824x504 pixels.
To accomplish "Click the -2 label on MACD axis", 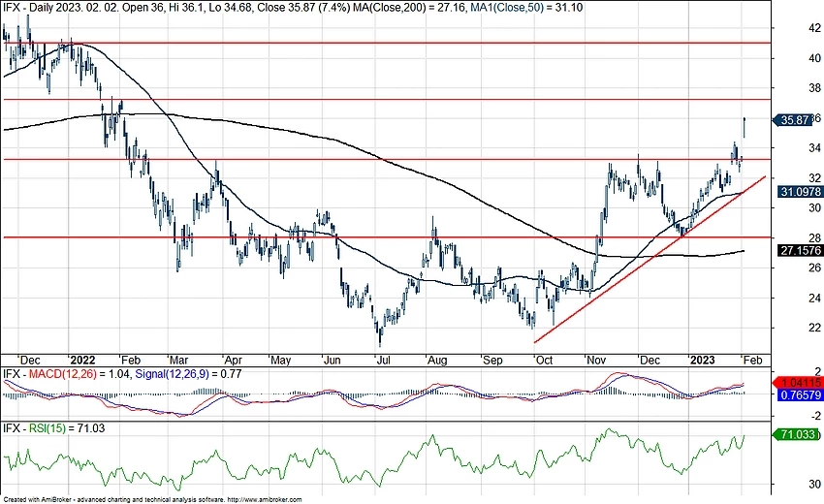I will (x=816, y=416).
